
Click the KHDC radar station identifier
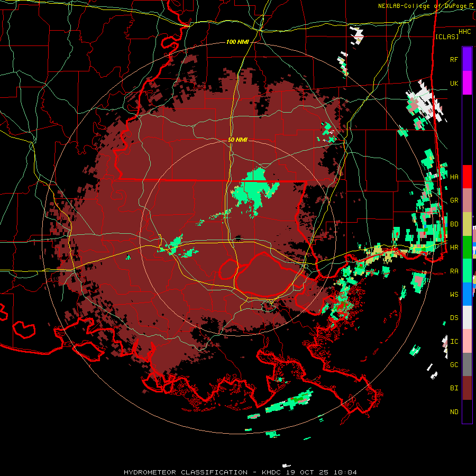point(273,472)
